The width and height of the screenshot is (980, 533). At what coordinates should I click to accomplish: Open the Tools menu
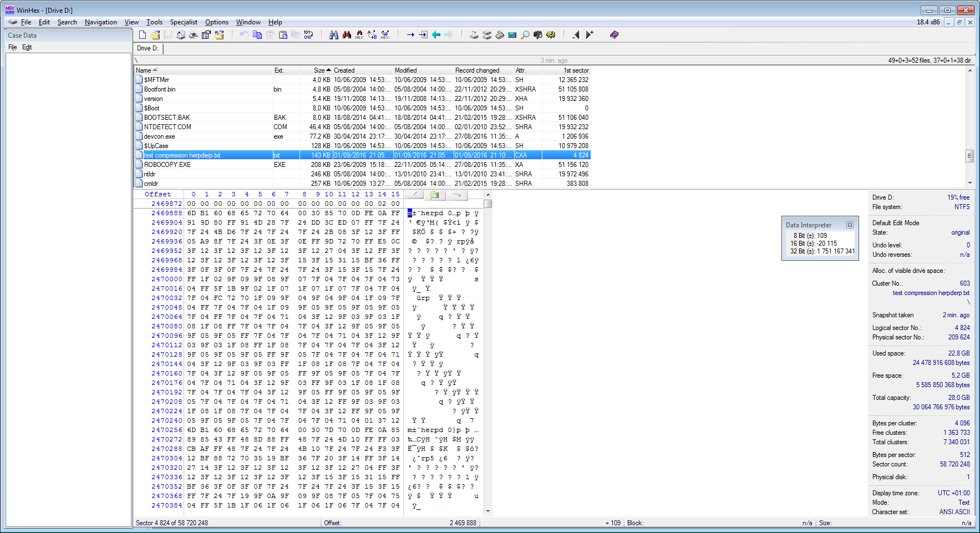[154, 22]
